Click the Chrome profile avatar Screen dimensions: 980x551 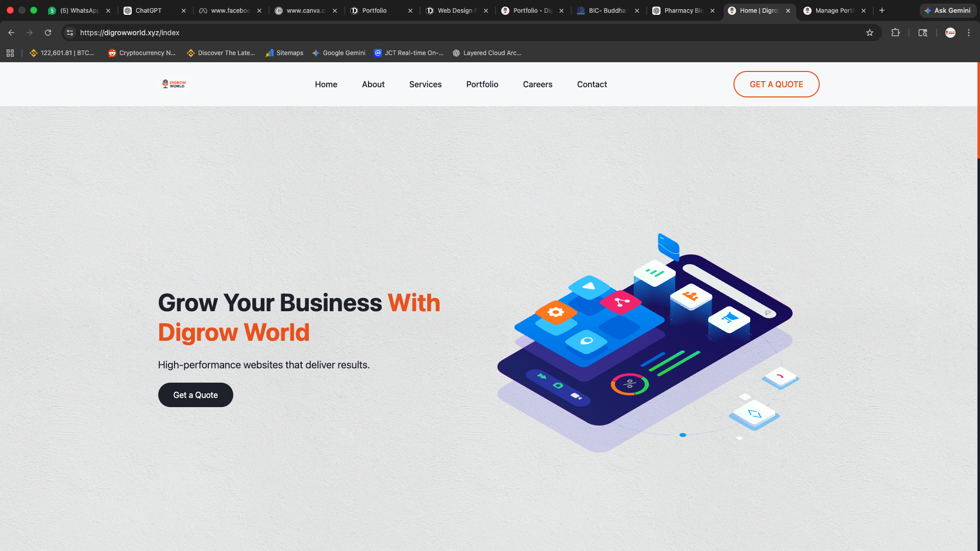[950, 33]
